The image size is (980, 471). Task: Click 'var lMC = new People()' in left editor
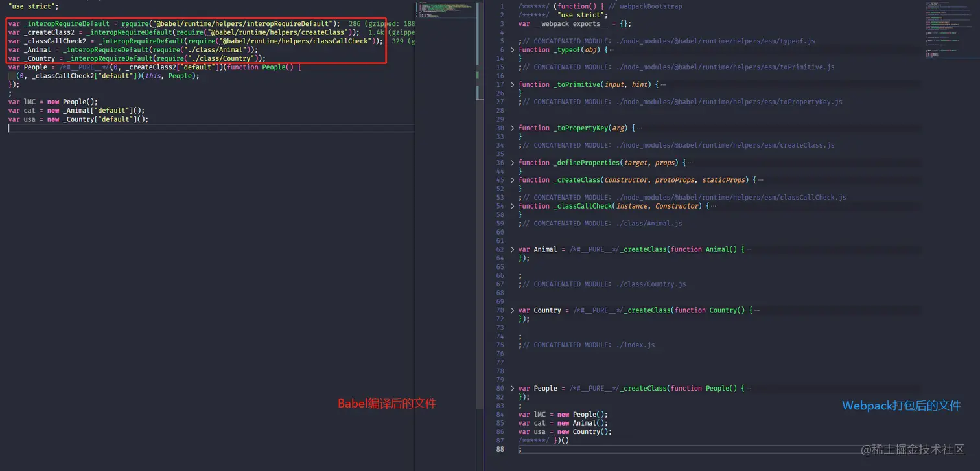tap(53, 102)
